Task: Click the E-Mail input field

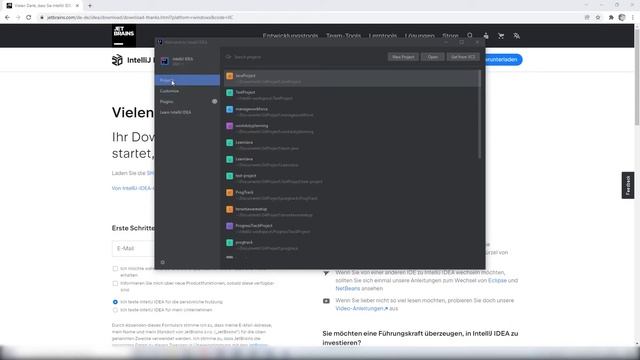Action: [x=133, y=249]
